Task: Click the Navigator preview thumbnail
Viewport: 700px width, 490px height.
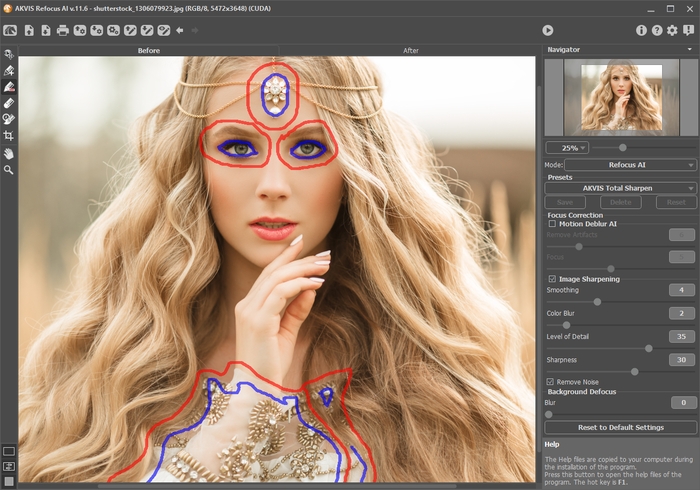Action: pyautogui.click(x=621, y=97)
